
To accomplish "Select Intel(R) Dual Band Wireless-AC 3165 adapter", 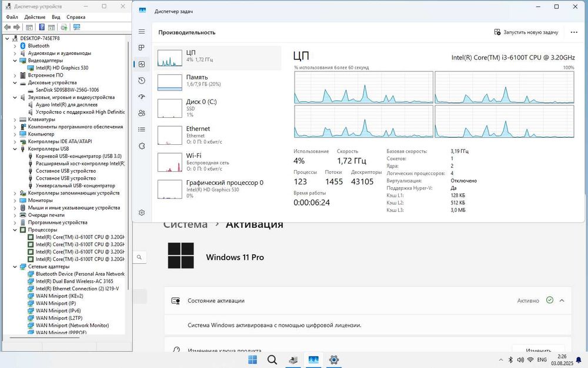I will tap(74, 281).
